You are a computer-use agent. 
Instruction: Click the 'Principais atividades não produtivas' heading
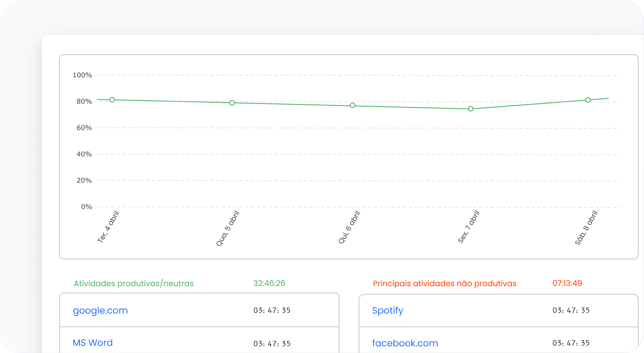pyautogui.click(x=445, y=284)
